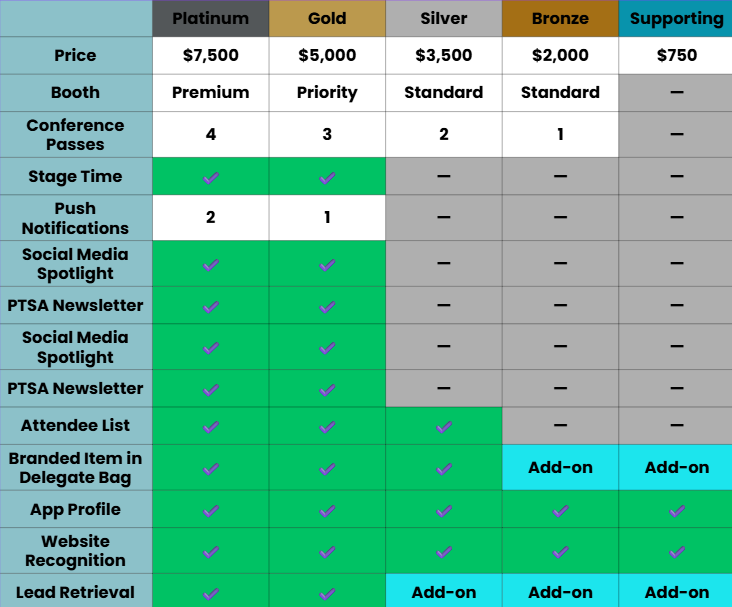Click the Supporting Lead Retrieval Add-on cell

coord(676,592)
